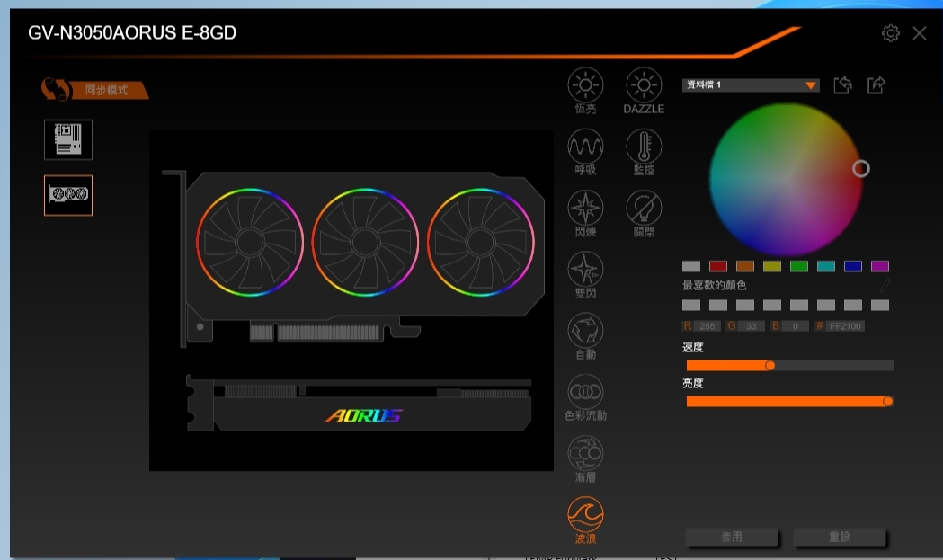Click the 關閉 lights-off icon

(644, 208)
